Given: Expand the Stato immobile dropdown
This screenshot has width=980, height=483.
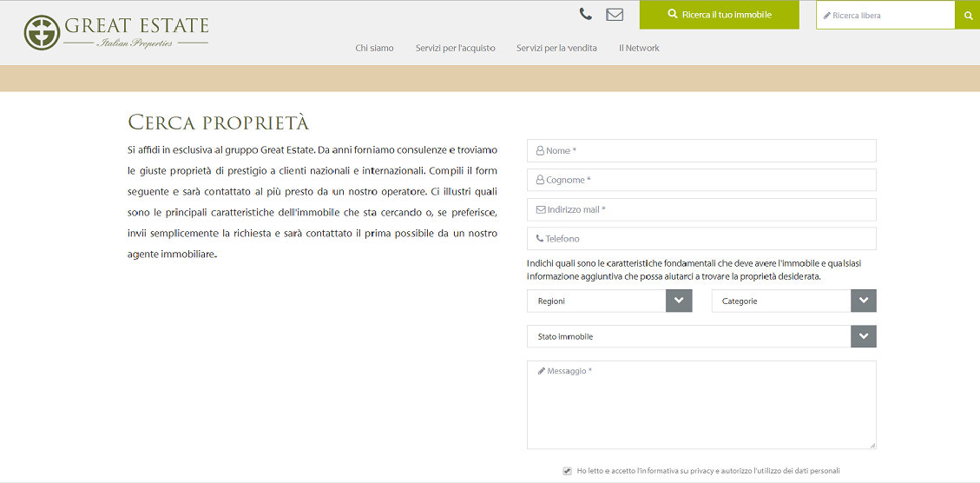Looking at the screenshot, I should pos(701,336).
